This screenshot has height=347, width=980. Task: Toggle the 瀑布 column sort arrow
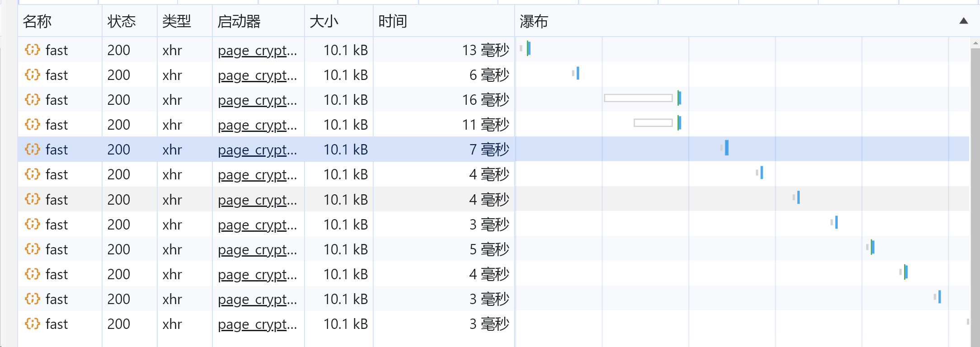[x=963, y=21]
